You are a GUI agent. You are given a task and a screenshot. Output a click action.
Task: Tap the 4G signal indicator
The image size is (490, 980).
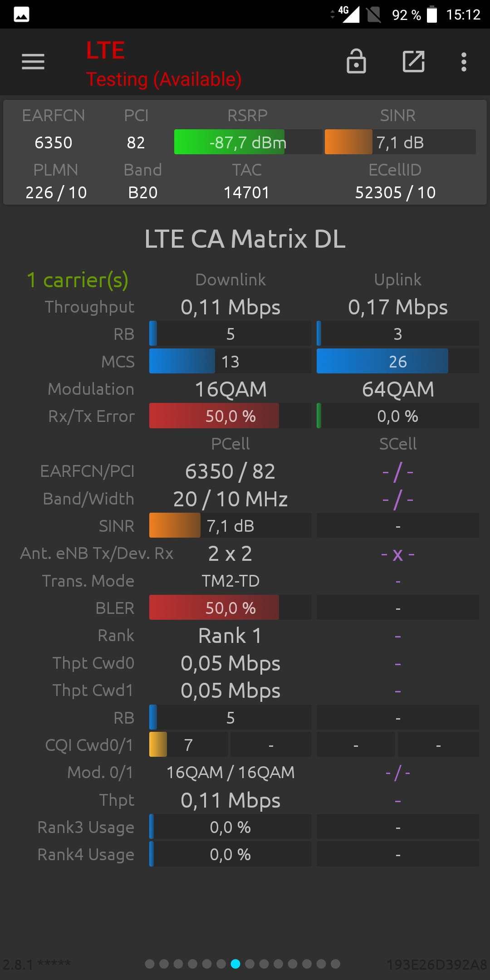pos(348,14)
